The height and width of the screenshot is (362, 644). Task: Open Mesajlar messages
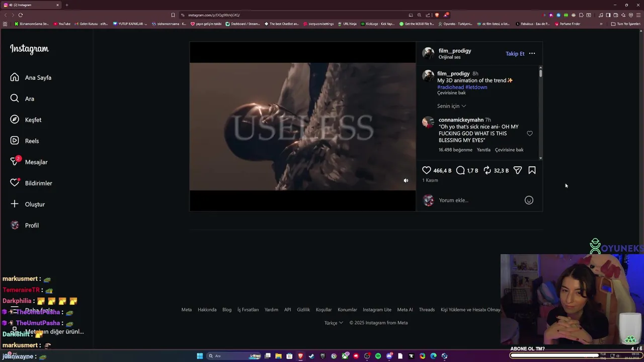[29, 162]
